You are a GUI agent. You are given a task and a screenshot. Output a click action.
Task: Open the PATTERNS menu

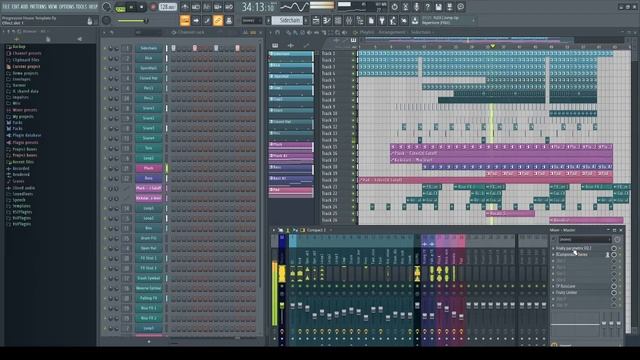click(x=38, y=7)
